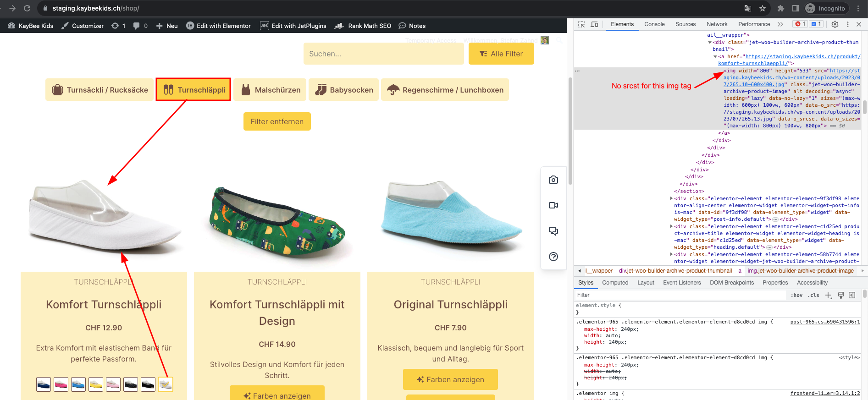Screen dimensions: 868x400
Task: Select the yellow shoe color swatch
Action: click(96, 384)
